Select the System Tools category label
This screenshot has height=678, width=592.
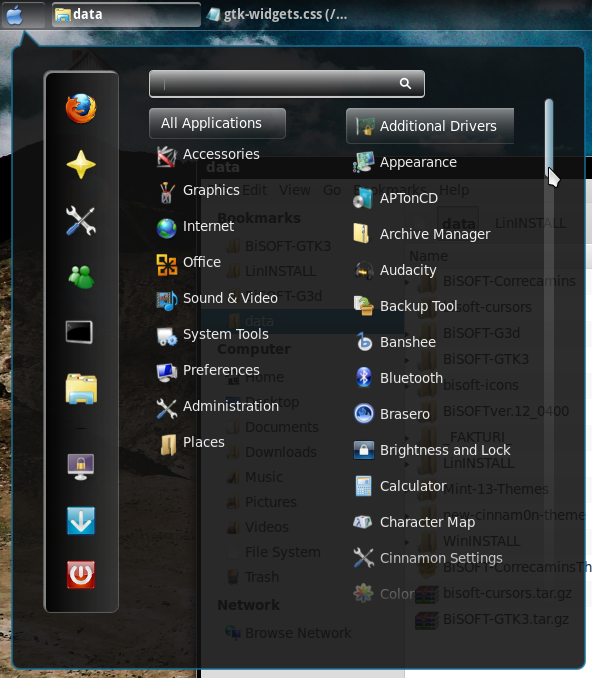[x=226, y=334]
